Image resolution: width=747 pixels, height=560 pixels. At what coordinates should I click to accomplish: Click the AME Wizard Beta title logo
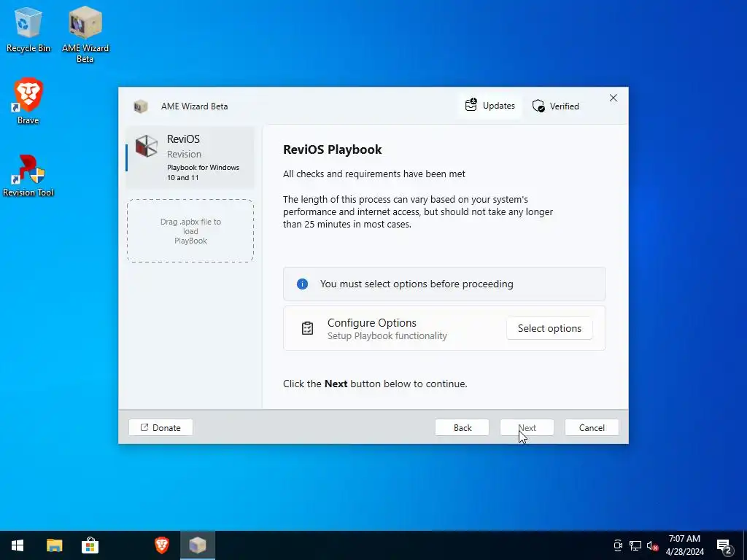coord(141,106)
